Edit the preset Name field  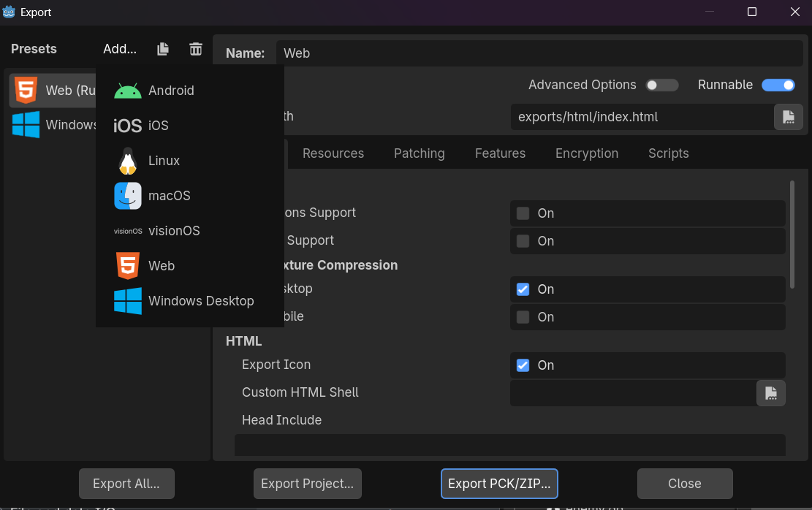click(x=539, y=53)
